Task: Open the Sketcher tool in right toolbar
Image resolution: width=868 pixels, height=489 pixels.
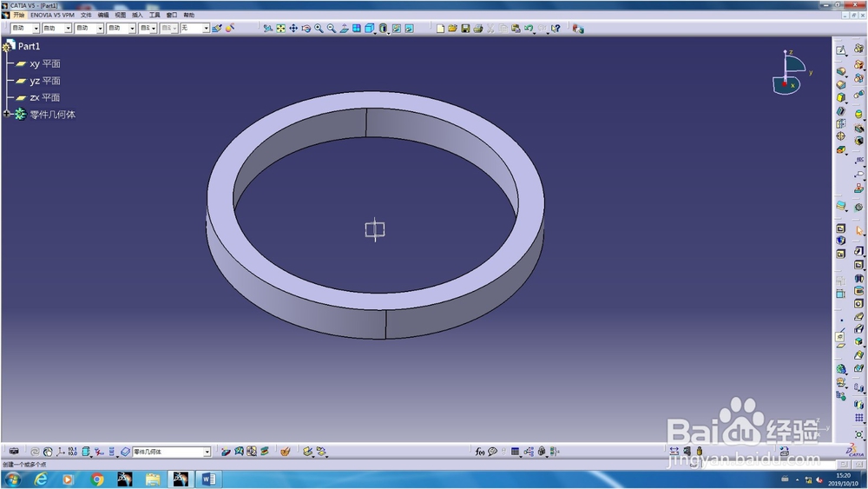Action: coord(841,50)
